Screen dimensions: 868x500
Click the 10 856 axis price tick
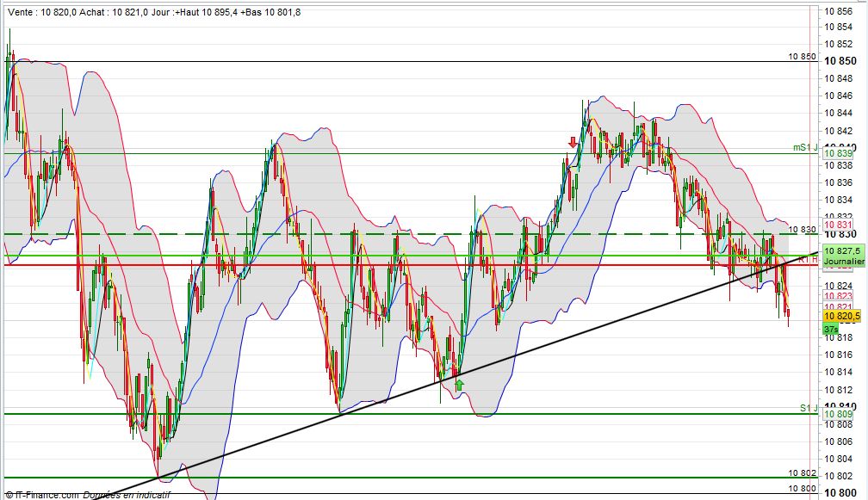click(x=838, y=11)
